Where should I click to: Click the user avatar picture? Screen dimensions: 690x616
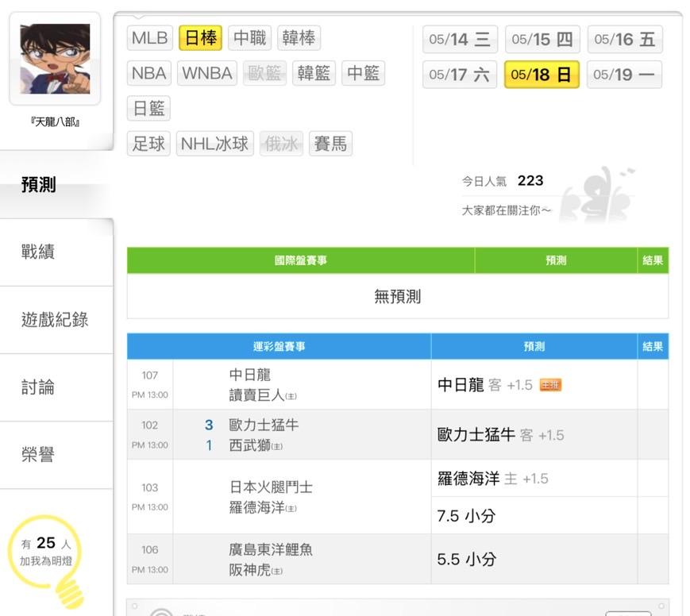(x=55, y=59)
